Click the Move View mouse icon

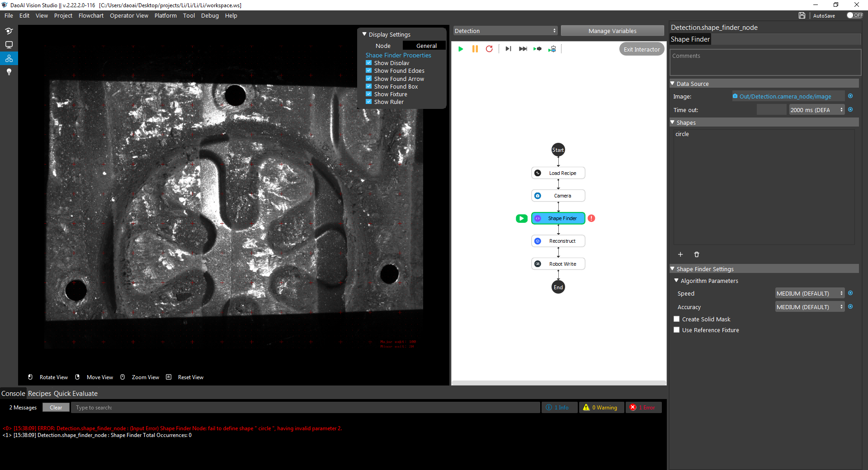point(77,377)
